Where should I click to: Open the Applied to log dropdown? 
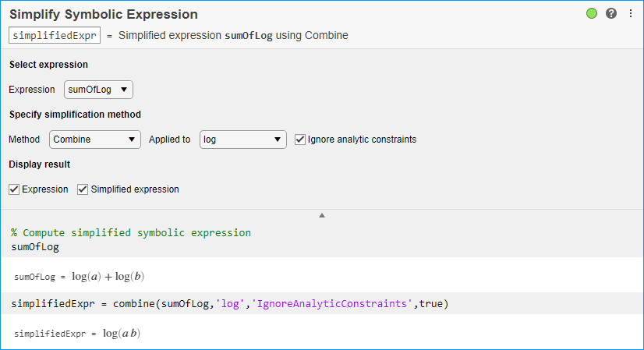(242, 140)
